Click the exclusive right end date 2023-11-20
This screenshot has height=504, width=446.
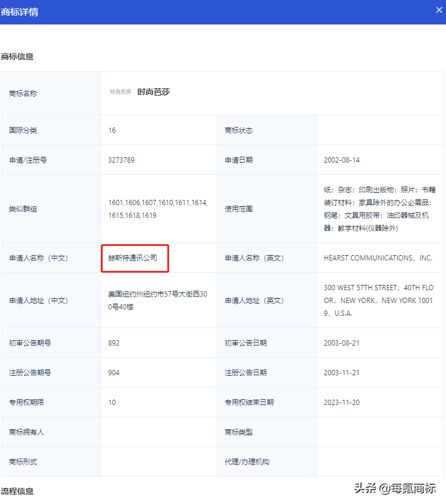[x=343, y=402]
